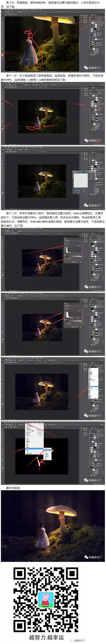Click highlighted entry in open Filter menu
This screenshot has width=106, height=644.
click(34, 449)
